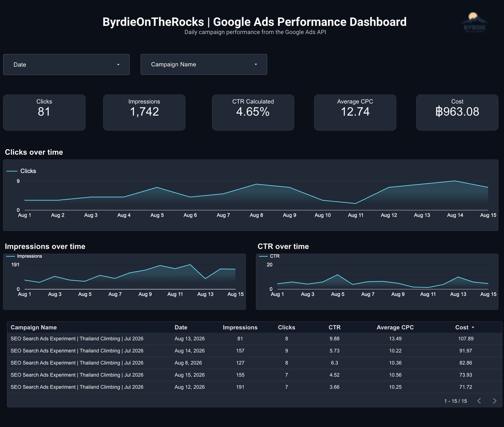Select the Impressions scorecard showing 1,742
Viewport: 504px width, 427px height.
pos(144,112)
